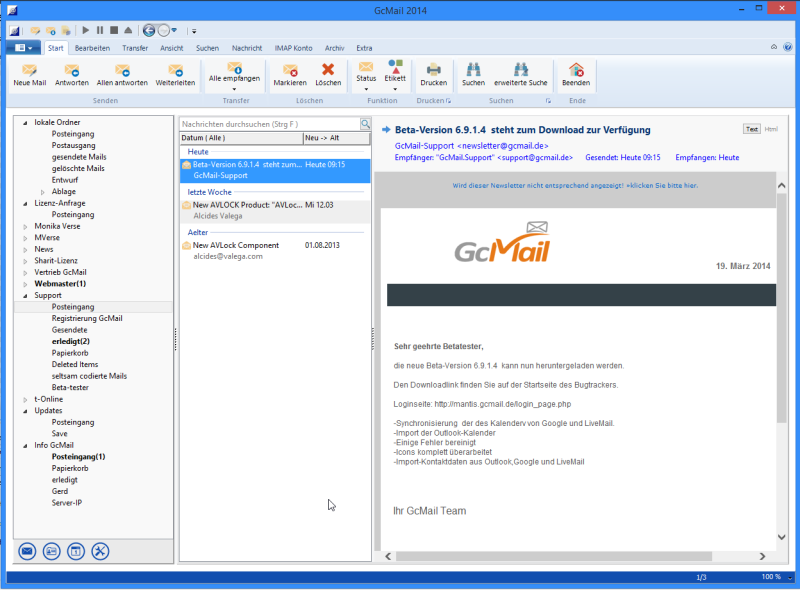Image resolution: width=800 pixels, height=590 pixels.
Task: Click the quick-access receive mail icon
Action: pyautogui.click(x=51, y=31)
